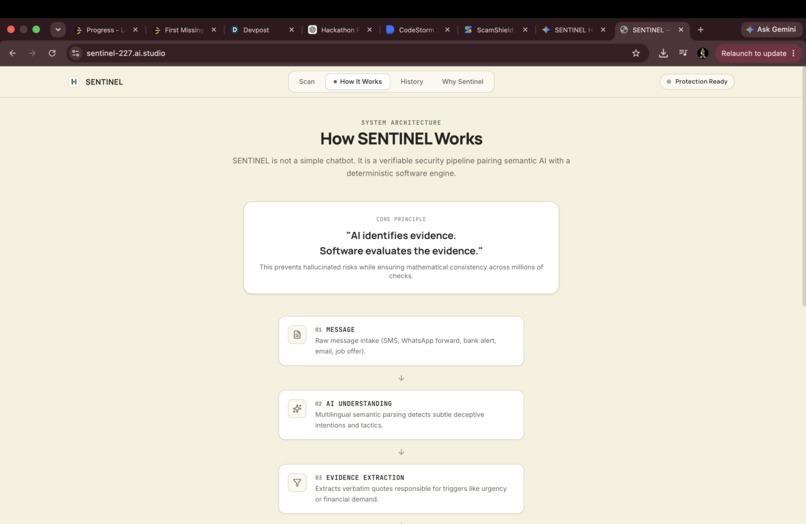Viewport: 806px width, 524px height.
Task: Click the SENTINEL brand name link
Action: tap(104, 82)
